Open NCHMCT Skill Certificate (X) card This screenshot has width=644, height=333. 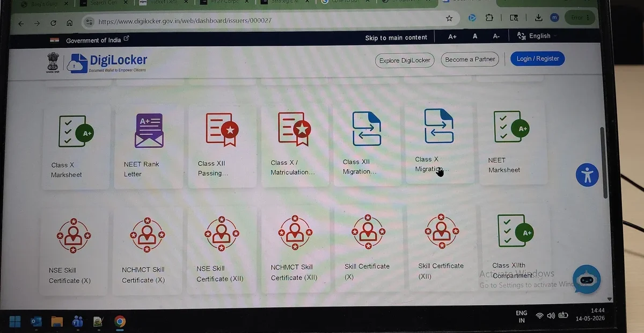(x=147, y=251)
